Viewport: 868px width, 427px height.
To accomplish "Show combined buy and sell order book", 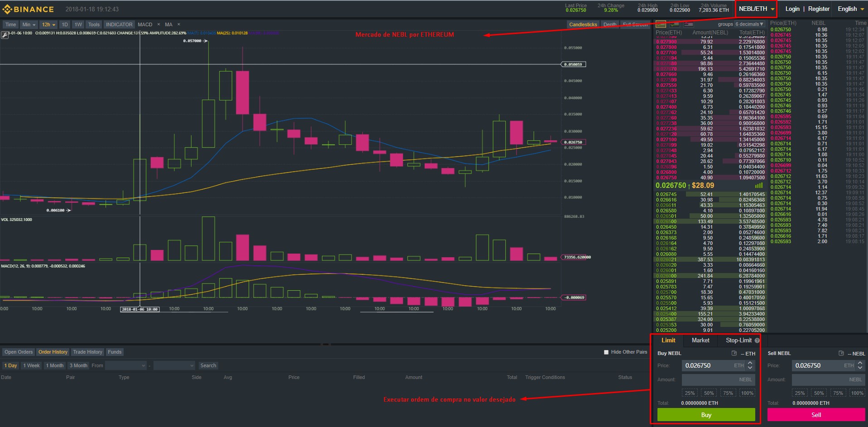I will [661, 24].
